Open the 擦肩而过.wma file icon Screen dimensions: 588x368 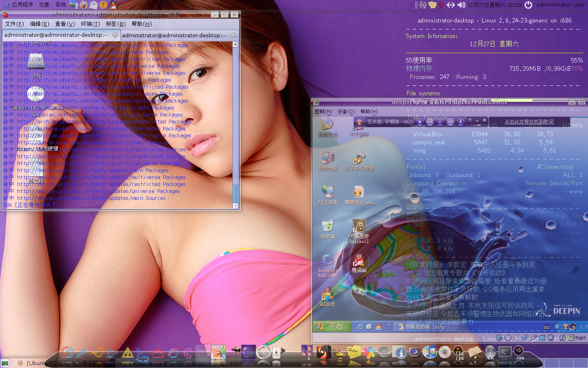tap(359, 195)
